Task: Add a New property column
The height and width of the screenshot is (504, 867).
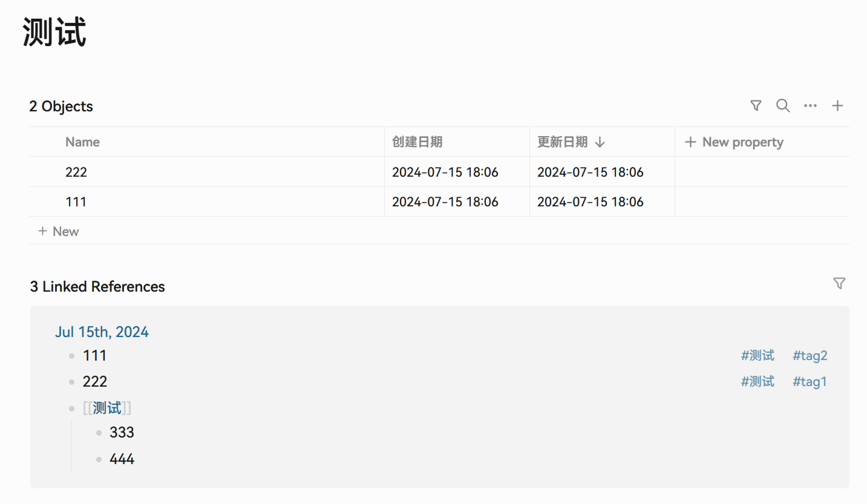Action: point(734,142)
